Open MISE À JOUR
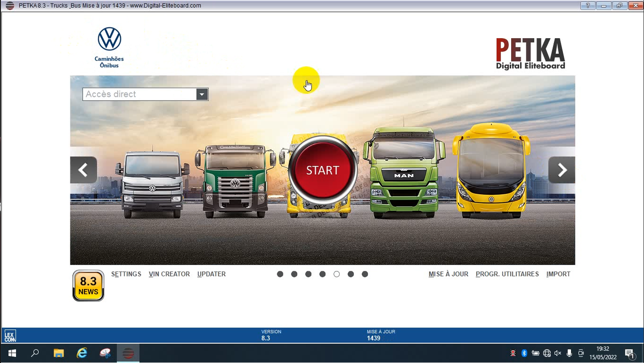This screenshot has height=363, width=644. (448, 274)
